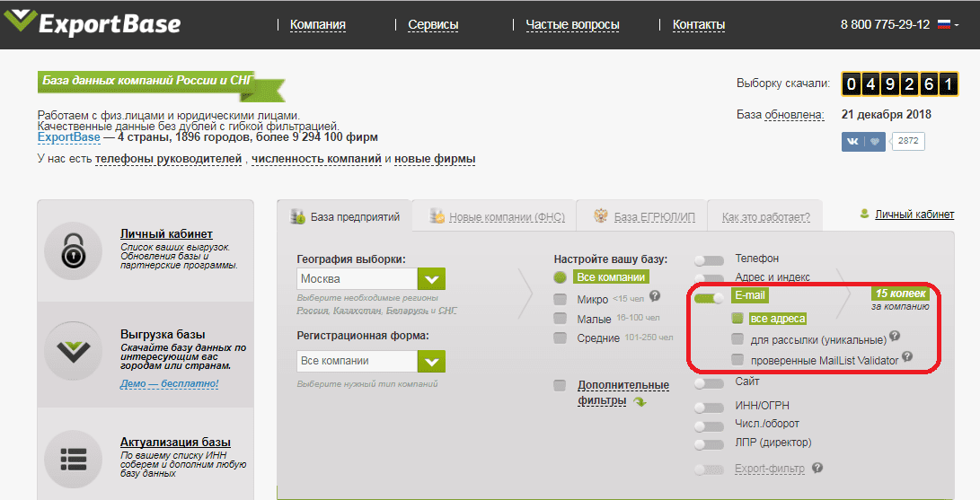Click the 15 копеек price label
Image resolution: width=980 pixels, height=500 pixels.
pyautogui.click(x=901, y=294)
